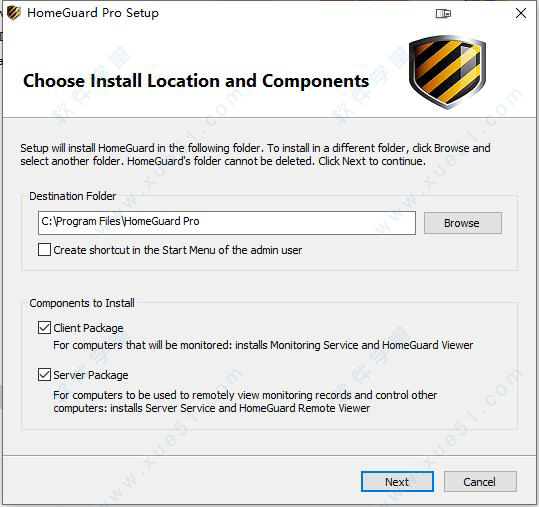539x507 pixels.
Task: Click the 'Choose Install Location and Components' heading
Action: [x=196, y=81]
